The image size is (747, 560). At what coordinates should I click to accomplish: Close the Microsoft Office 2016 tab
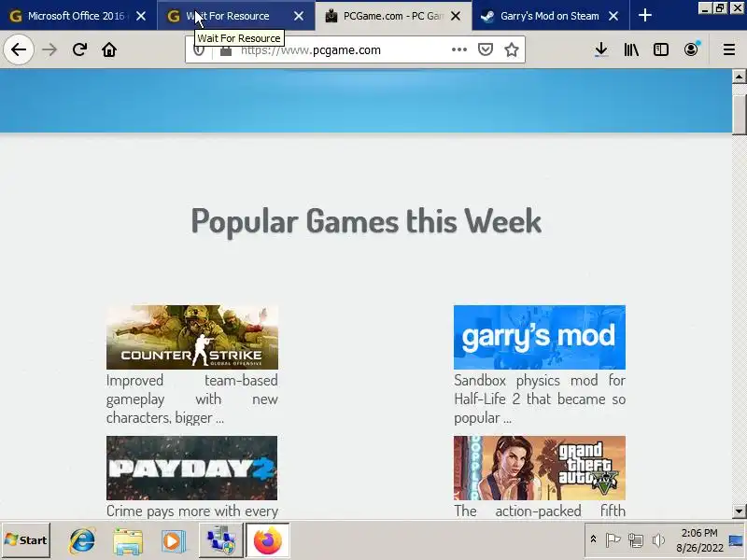tap(141, 16)
